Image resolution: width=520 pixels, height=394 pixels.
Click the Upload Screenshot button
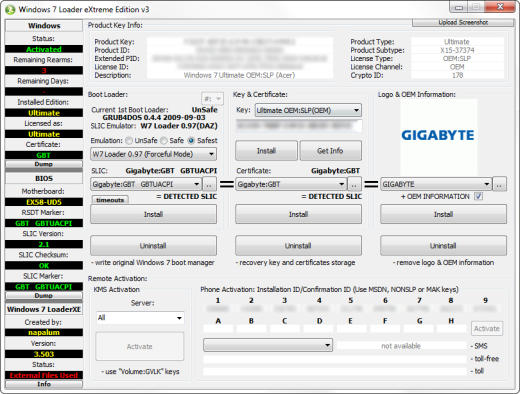pos(463,22)
